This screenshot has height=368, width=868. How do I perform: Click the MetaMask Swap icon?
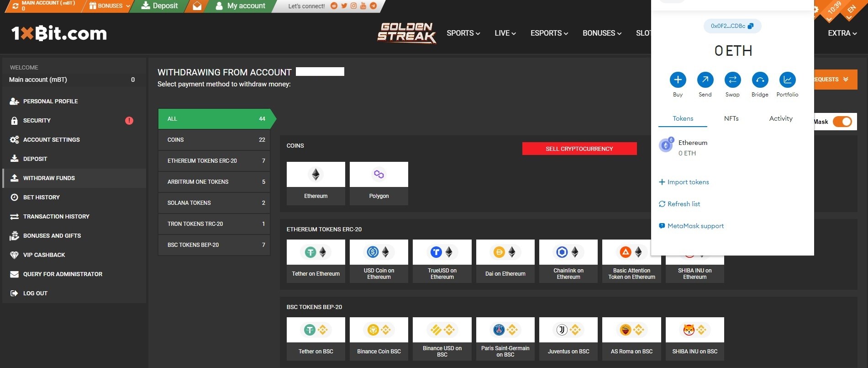(x=732, y=80)
